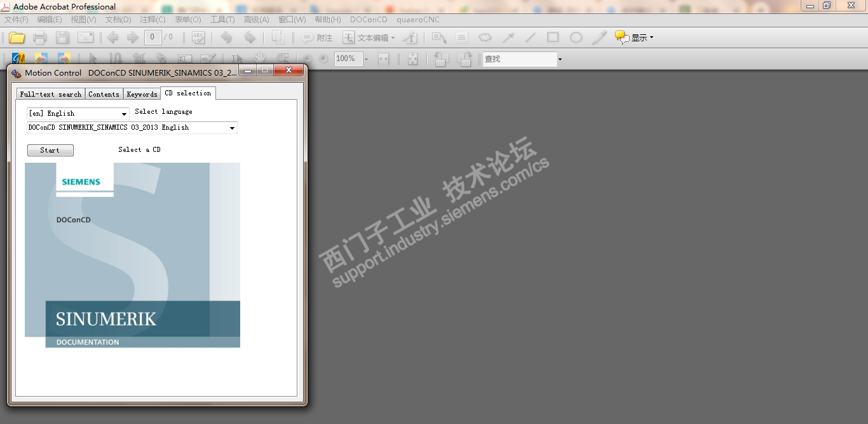The image size is (868, 424).
Task: Click the fit page icon
Action: tap(413, 58)
